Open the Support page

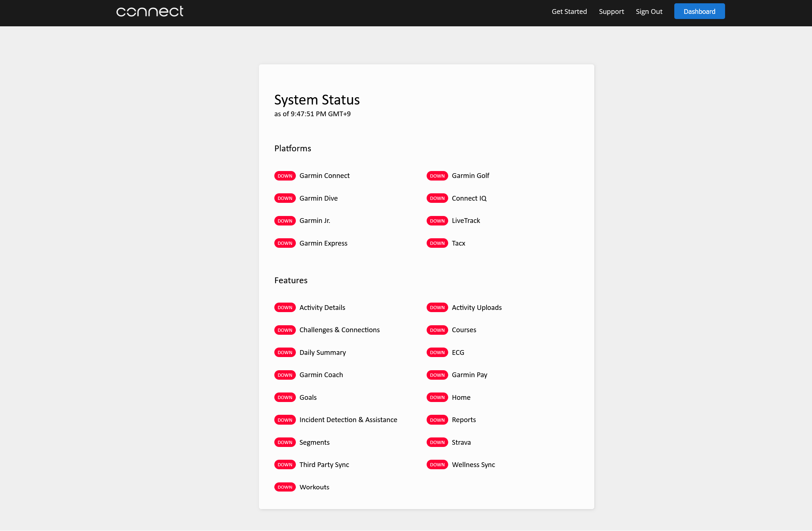(611, 11)
